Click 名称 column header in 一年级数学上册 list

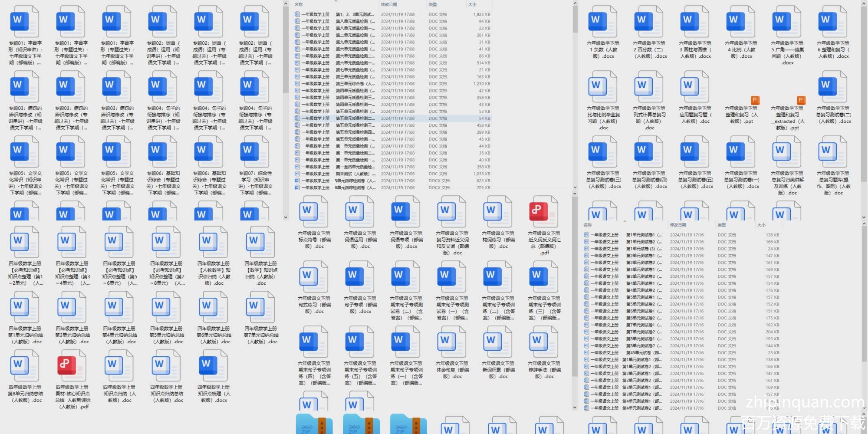coord(299,4)
